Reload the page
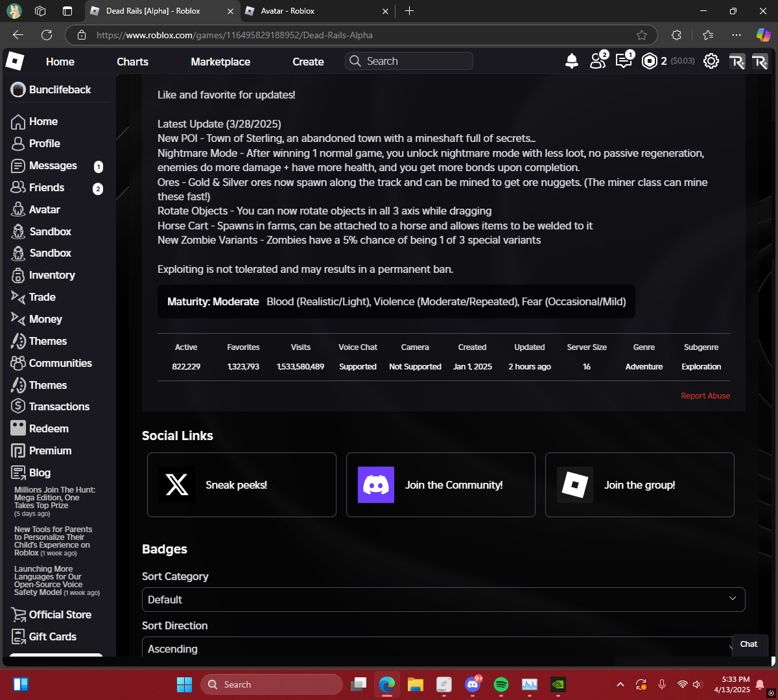 click(x=47, y=35)
